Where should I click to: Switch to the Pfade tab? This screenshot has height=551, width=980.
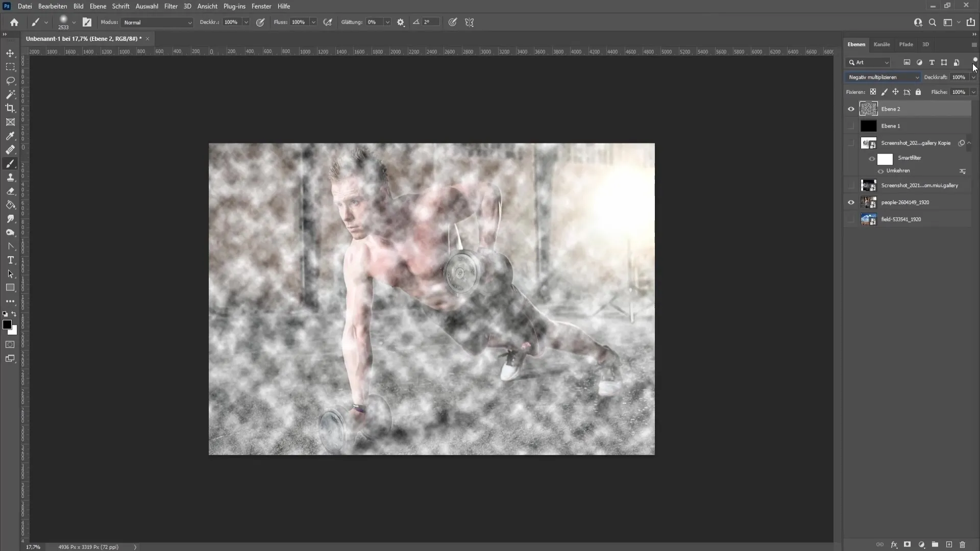(x=906, y=44)
